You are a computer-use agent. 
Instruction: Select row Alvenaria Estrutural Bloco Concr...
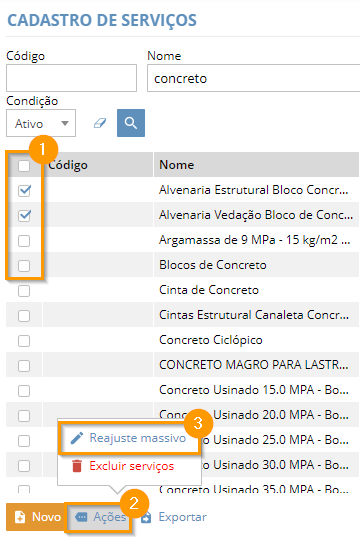tap(182, 190)
